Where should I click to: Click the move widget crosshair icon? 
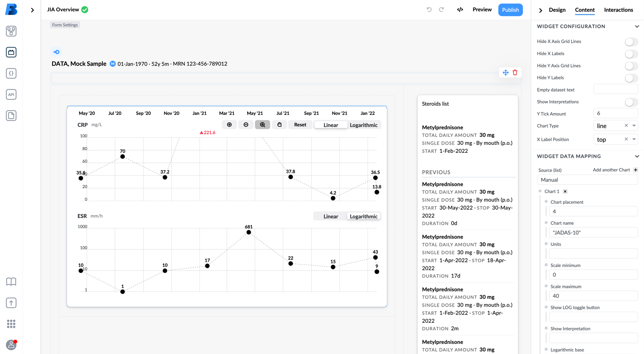506,72
